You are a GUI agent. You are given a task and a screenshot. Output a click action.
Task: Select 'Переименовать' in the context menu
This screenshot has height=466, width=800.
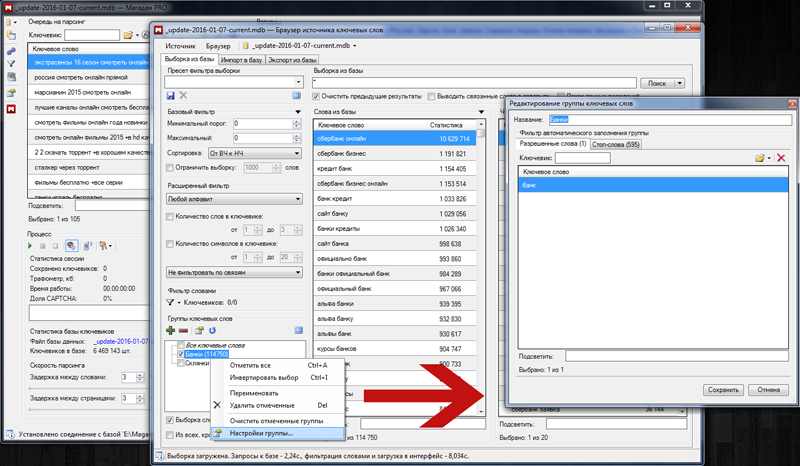(x=260, y=393)
